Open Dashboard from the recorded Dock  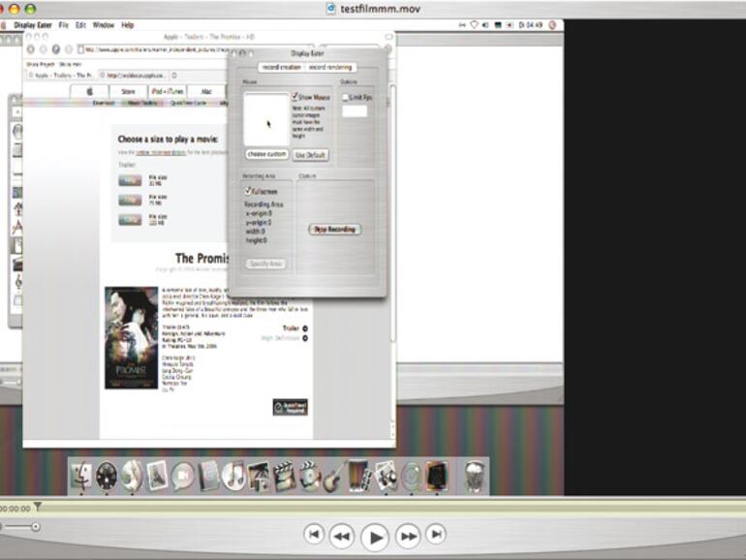point(107,476)
